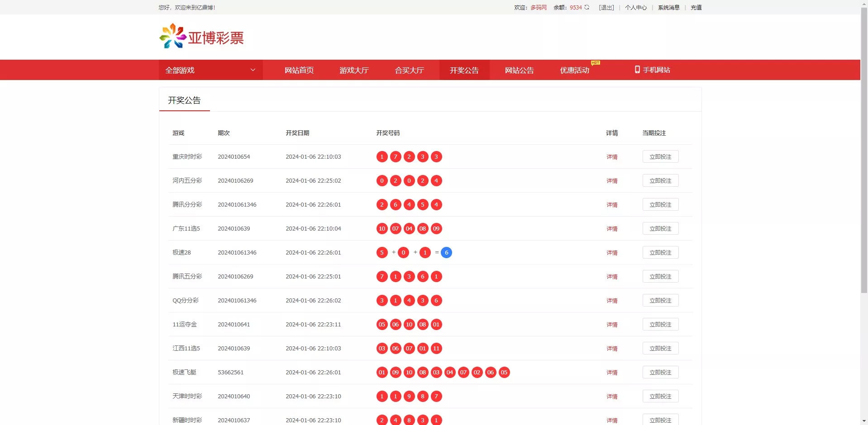Click 详情 for 重庆时时彩
The width and height of the screenshot is (868, 425).
click(x=611, y=157)
